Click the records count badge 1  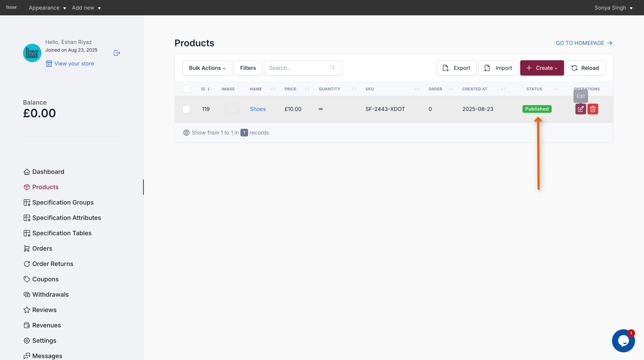pyautogui.click(x=244, y=133)
